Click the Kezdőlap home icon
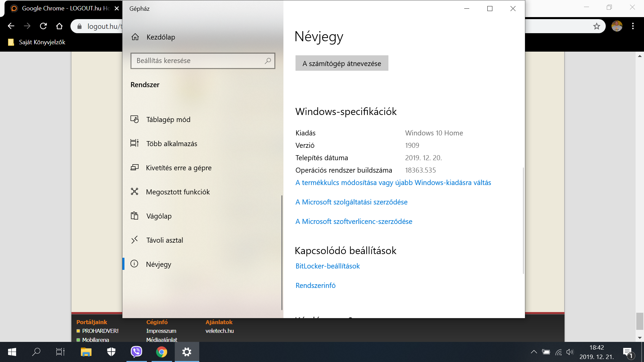 [x=135, y=37]
